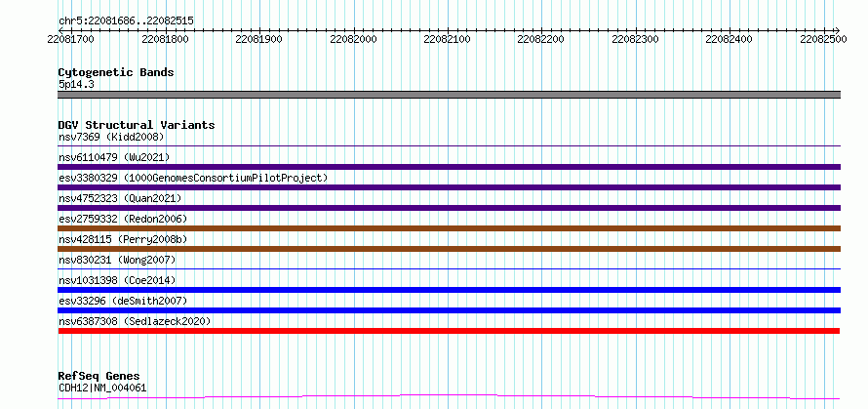Select the DGV Structural Variants track title
This screenshot has width=868, height=409.
tap(137, 125)
